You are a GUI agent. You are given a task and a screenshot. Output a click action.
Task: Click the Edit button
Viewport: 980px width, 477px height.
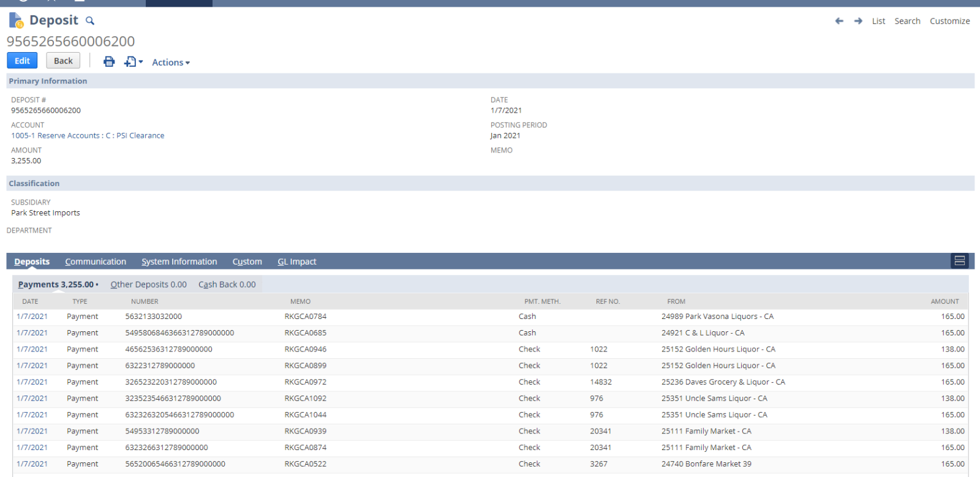22,61
